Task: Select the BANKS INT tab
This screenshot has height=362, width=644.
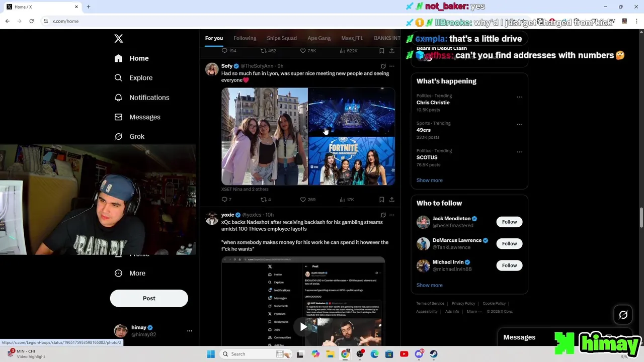Action: [x=387, y=38]
